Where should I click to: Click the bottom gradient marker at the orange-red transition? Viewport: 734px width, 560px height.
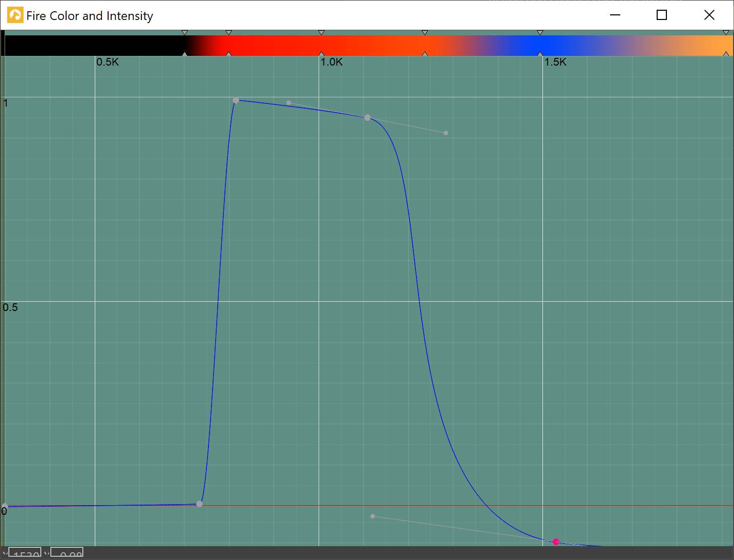[425, 53]
